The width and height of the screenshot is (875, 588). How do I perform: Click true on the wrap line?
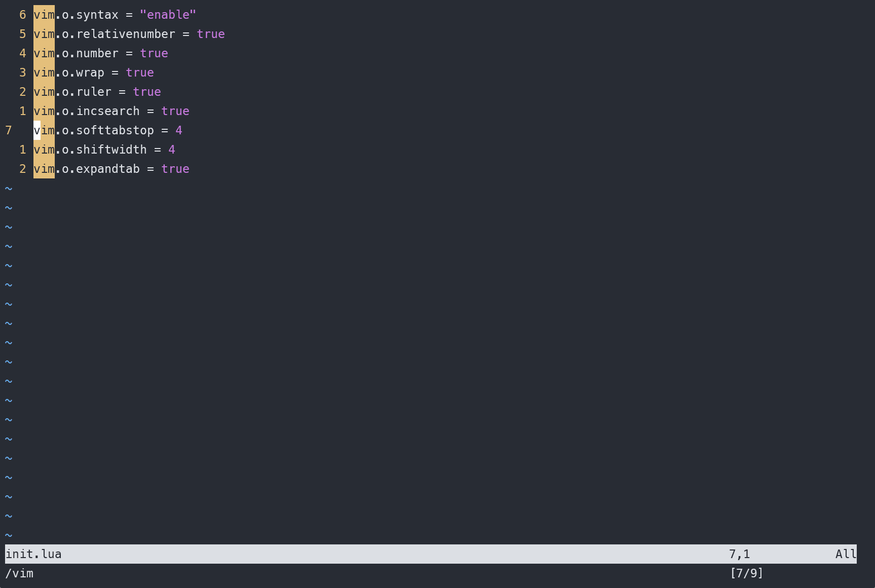point(140,72)
